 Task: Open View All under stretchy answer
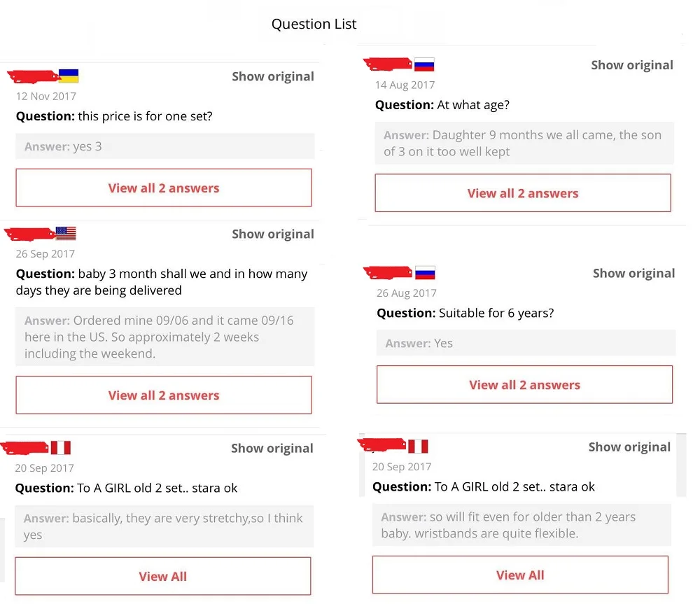[x=163, y=576]
